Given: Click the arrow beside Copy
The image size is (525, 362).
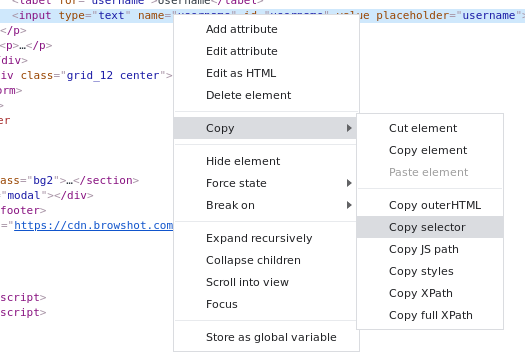Looking at the screenshot, I should [x=349, y=128].
